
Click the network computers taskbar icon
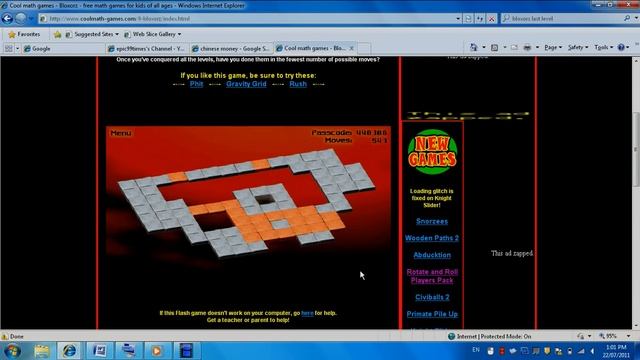coord(129,351)
